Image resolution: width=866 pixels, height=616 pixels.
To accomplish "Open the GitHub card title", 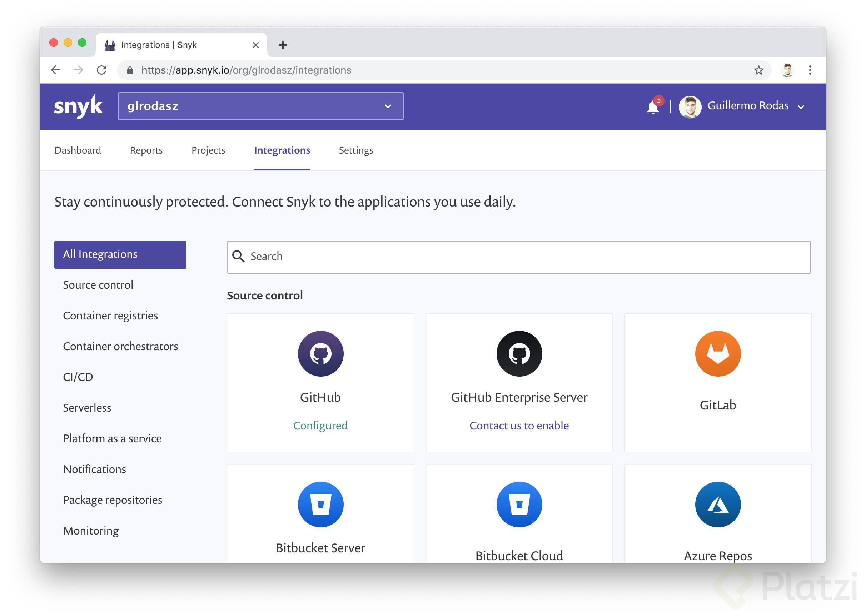I will point(320,397).
